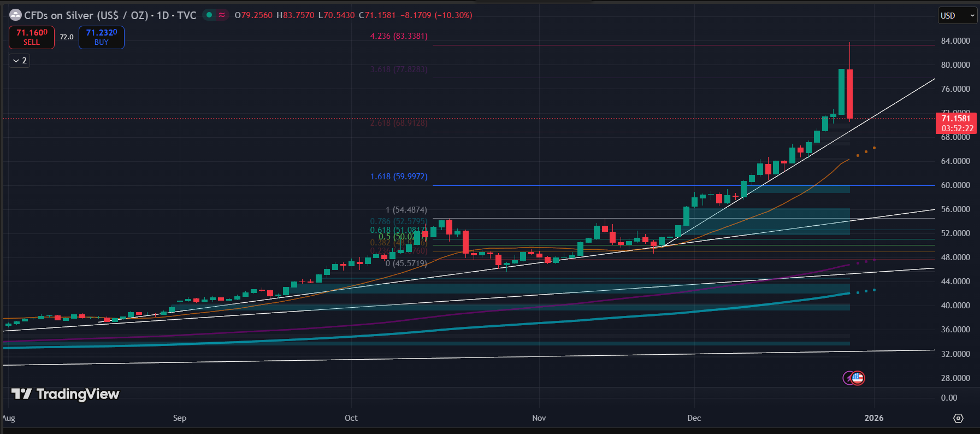Click the bar countdown timer 03:52:22
This screenshot has width=980, height=434.
click(x=957, y=128)
